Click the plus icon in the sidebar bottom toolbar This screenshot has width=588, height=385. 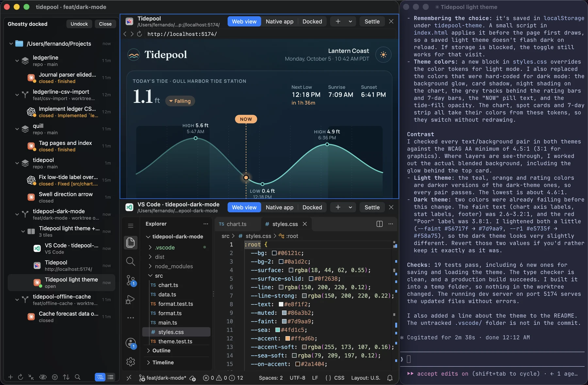point(10,377)
